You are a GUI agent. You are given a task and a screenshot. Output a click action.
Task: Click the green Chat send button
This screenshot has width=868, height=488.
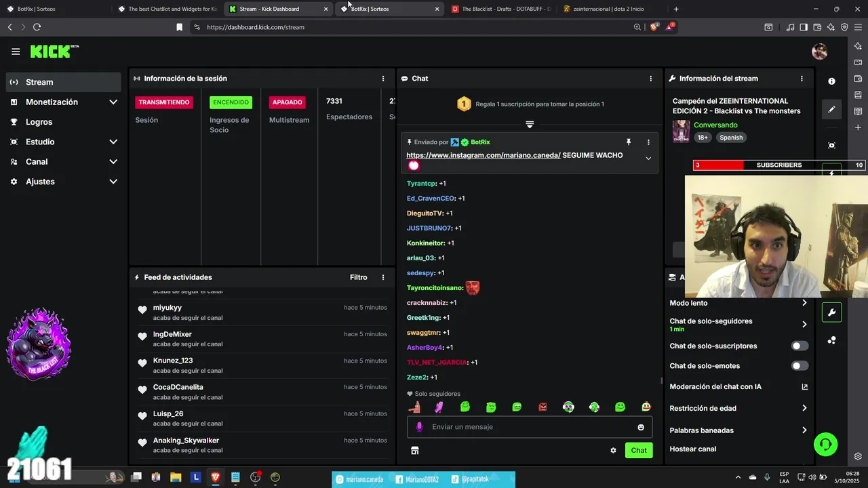(x=639, y=450)
